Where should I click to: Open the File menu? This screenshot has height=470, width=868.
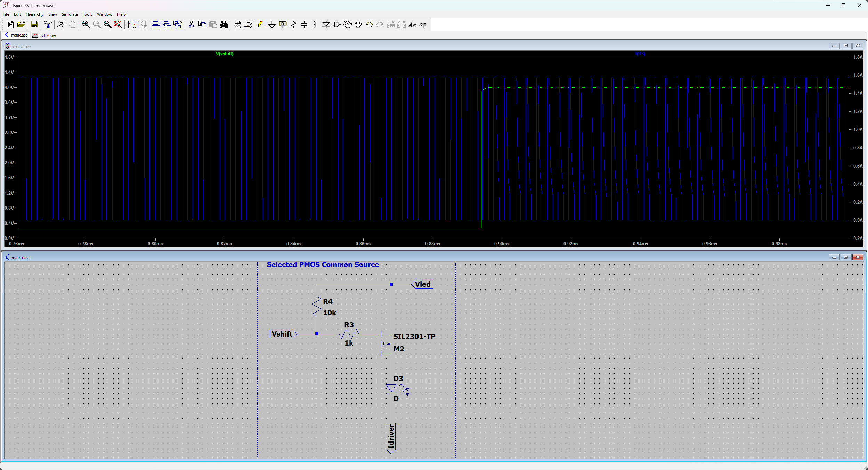(6, 14)
